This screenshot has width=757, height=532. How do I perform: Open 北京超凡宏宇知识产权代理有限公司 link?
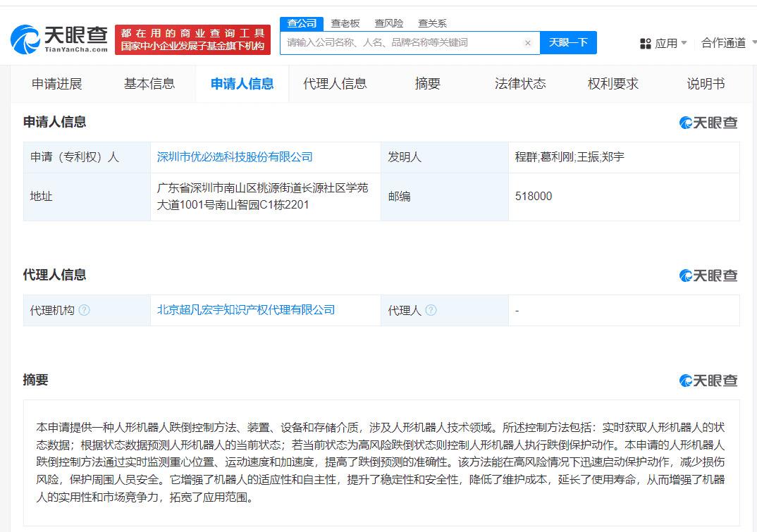(x=246, y=310)
